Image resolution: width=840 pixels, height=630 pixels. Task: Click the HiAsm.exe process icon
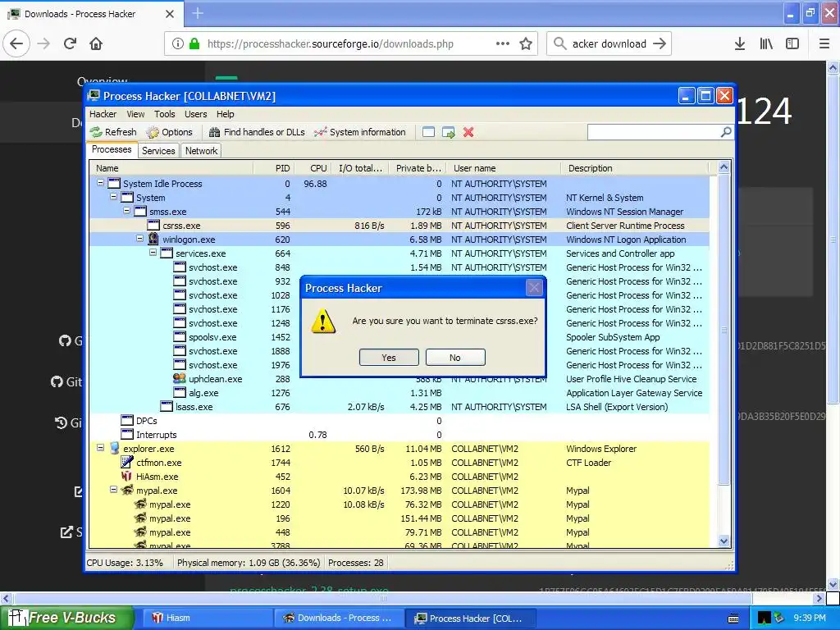pos(127,476)
